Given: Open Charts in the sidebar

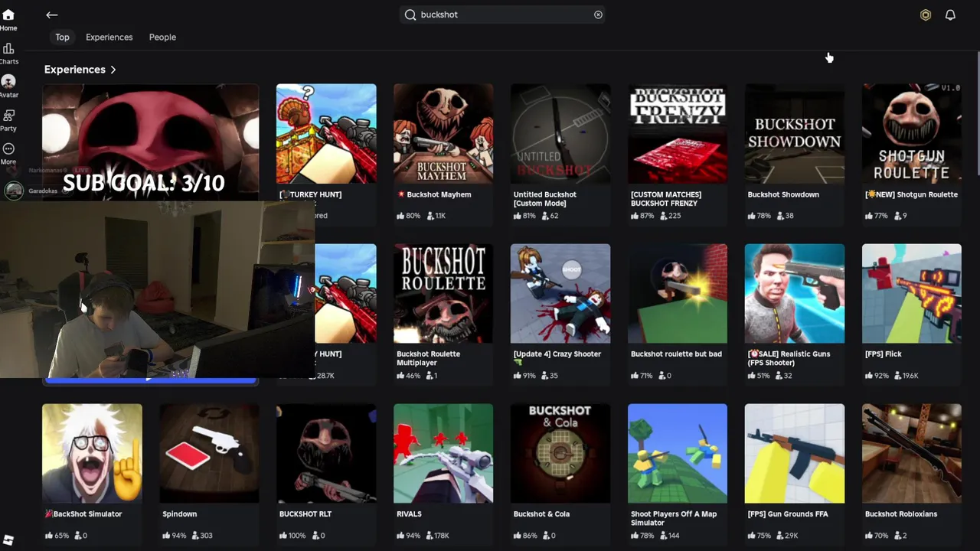Looking at the screenshot, I should pyautogui.click(x=8, y=54).
